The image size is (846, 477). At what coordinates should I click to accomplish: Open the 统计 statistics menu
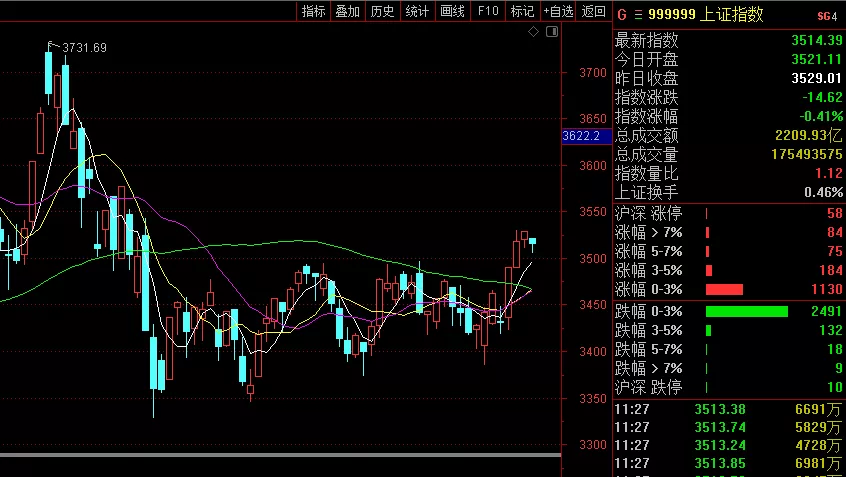[417, 11]
